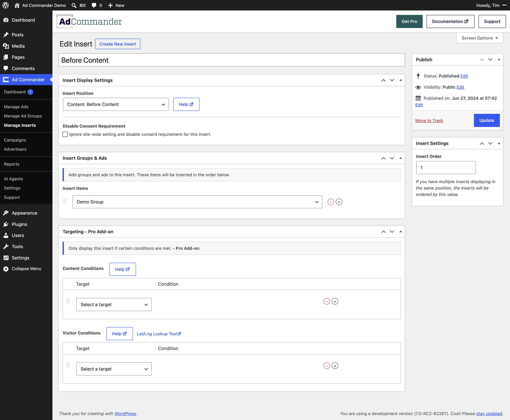Open the Documentation link button
Image resolution: width=510 pixels, height=420 pixels.
450,21
